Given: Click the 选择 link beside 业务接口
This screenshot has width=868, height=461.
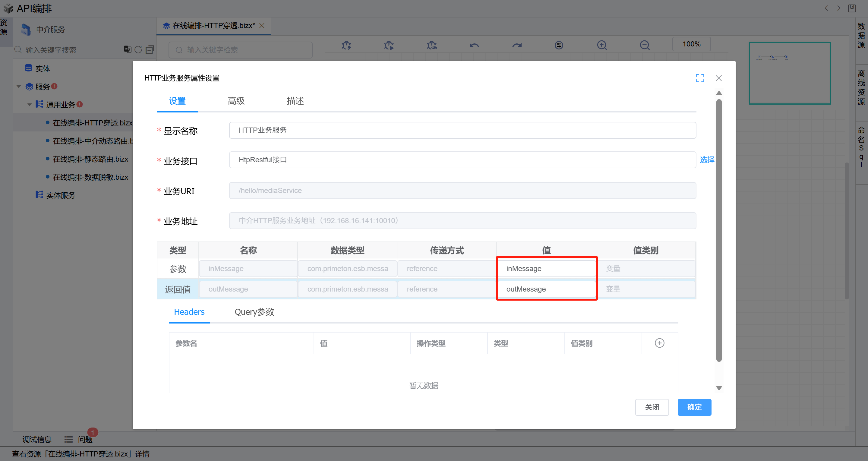Looking at the screenshot, I should point(707,160).
